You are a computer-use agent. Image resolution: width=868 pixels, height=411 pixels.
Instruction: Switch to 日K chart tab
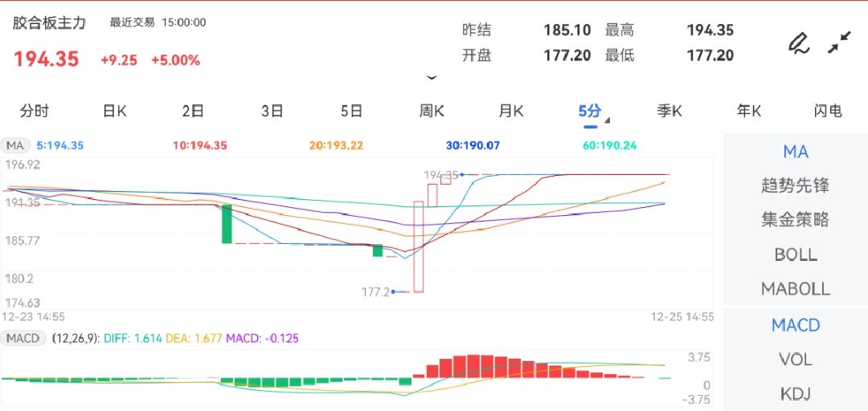click(x=114, y=112)
